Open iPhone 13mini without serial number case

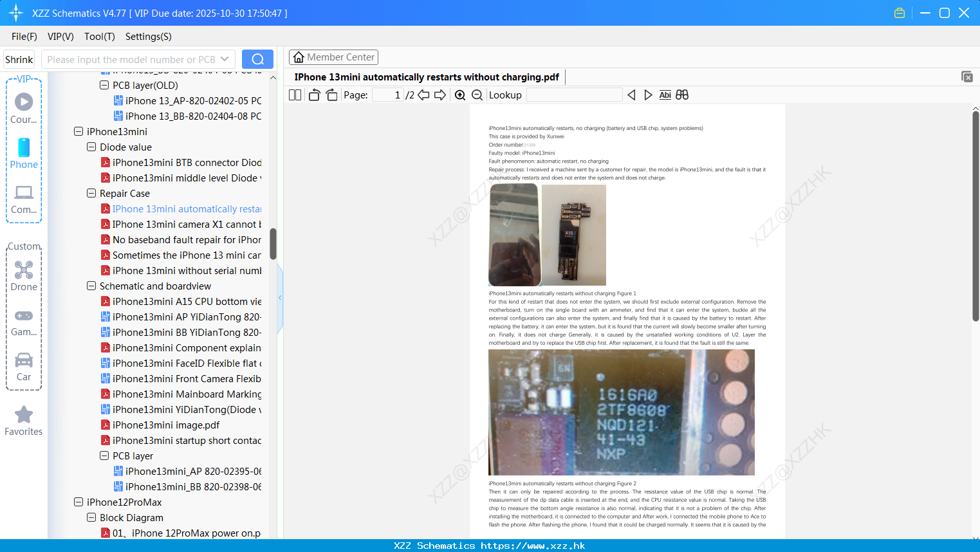181,270
